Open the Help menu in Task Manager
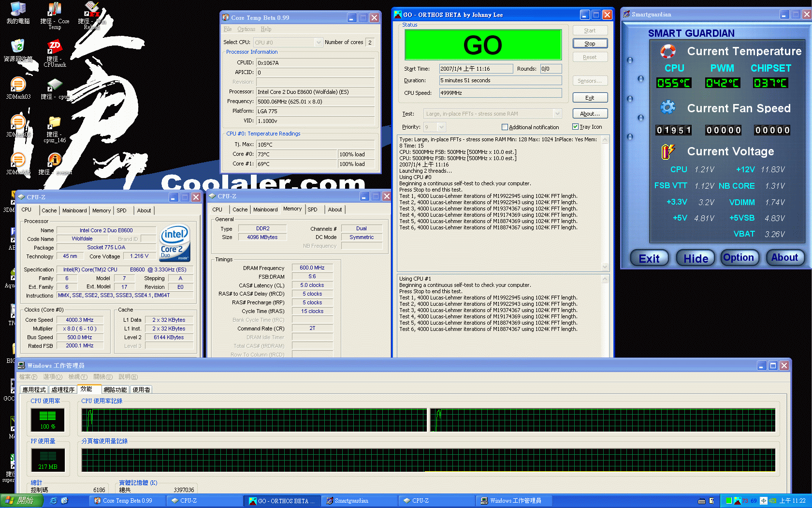The image size is (812, 508). (x=128, y=377)
